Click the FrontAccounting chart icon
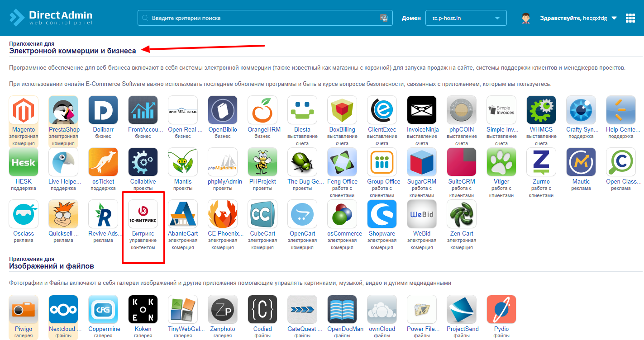Screen dimensions: 644x340 [x=143, y=110]
